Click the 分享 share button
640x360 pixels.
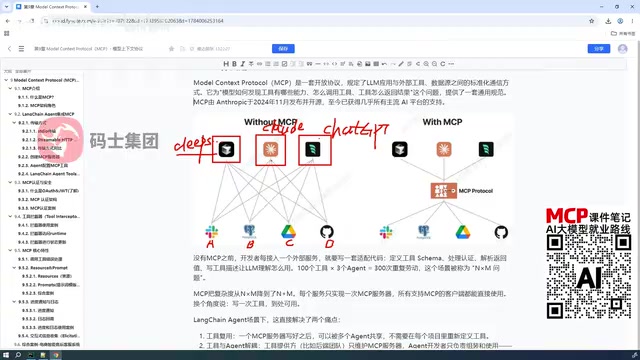[599, 49]
